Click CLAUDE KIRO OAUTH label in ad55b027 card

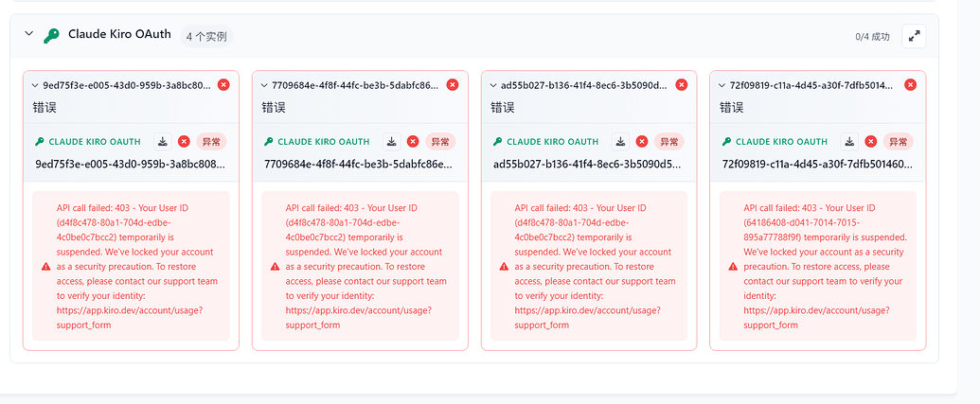(x=553, y=142)
